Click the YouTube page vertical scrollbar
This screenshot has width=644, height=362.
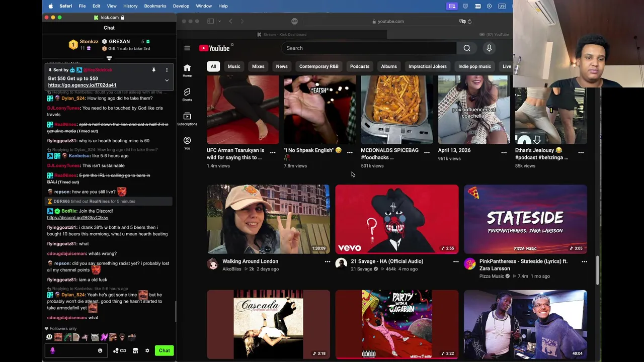click(598, 270)
